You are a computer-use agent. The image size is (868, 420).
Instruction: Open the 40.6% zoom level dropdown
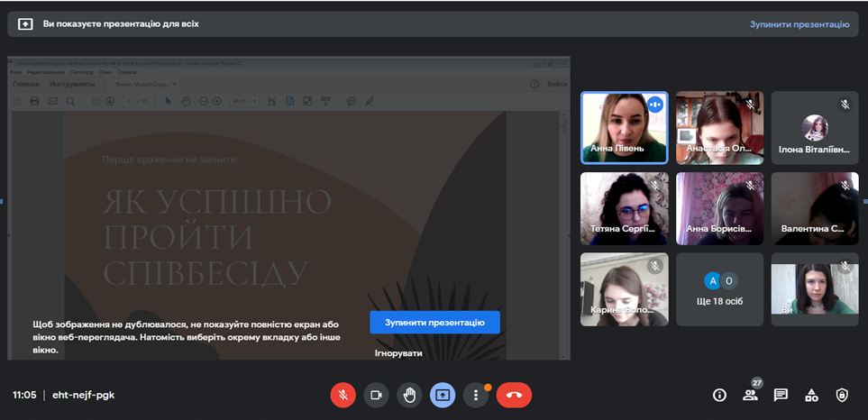click(x=244, y=101)
